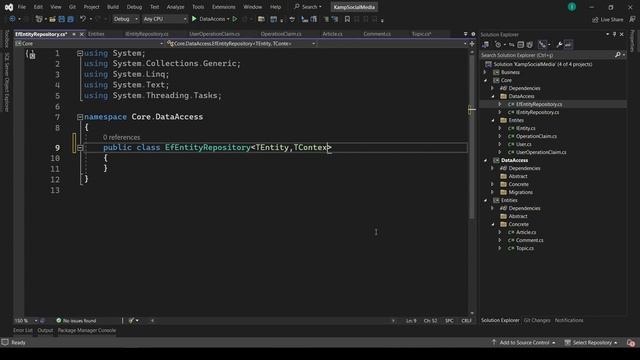Click the New Item toolbar icon
This screenshot has height=360, width=640.
pyautogui.click(x=39, y=19)
